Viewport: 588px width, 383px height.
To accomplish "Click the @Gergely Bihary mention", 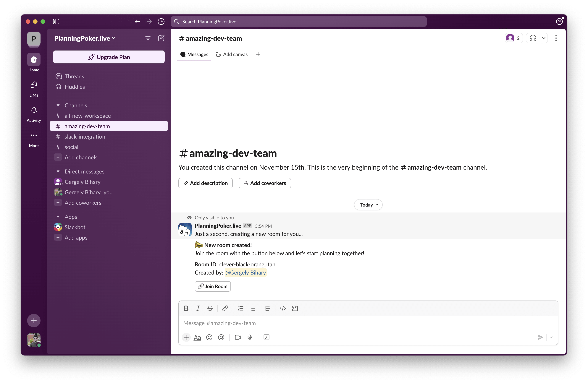I will [245, 273].
